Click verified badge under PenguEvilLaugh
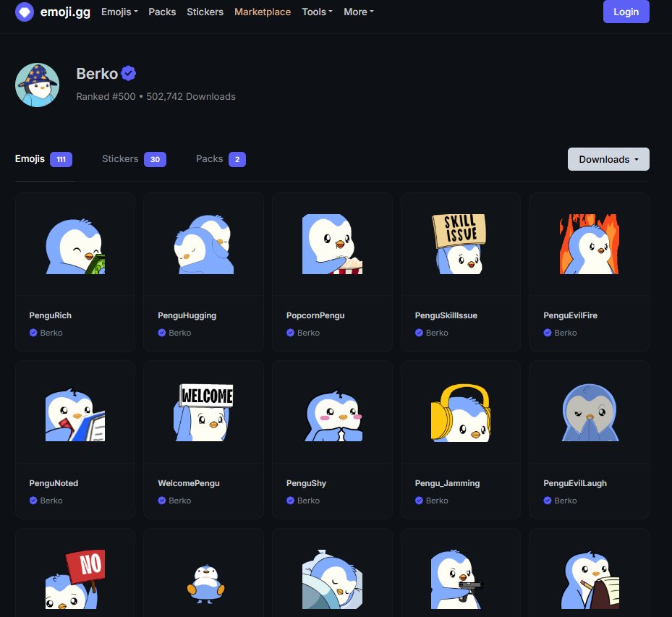 (x=548, y=501)
